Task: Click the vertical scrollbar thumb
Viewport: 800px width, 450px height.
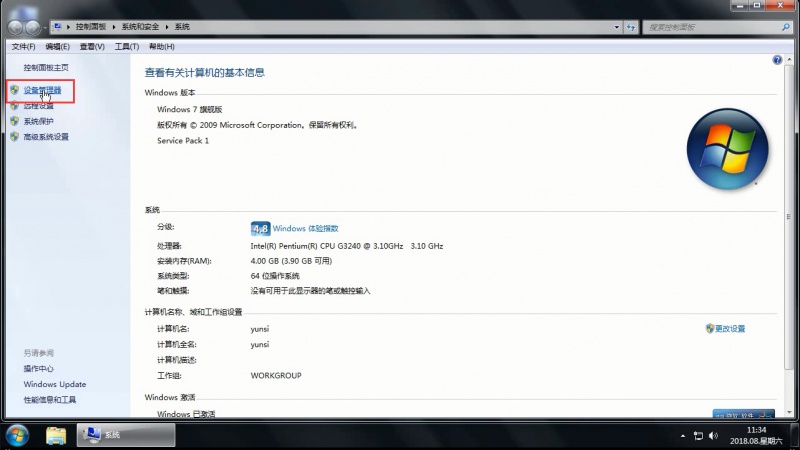Action: pos(789,217)
